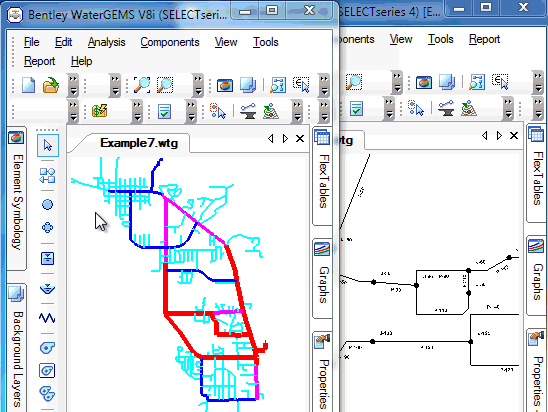Expand overflow arrow after front window Select By Polygon
The image size is (548, 412).
click(324, 85)
